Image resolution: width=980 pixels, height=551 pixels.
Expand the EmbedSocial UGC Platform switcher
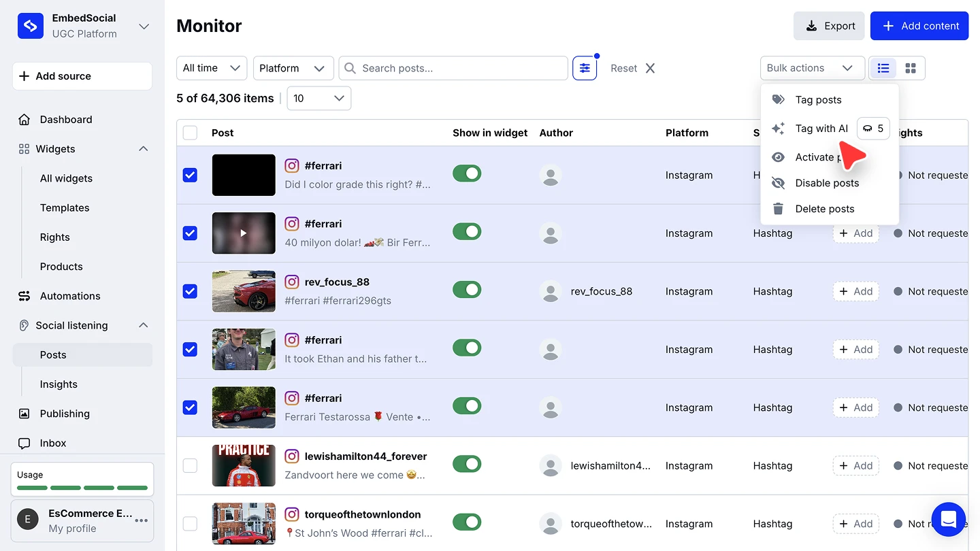click(x=144, y=26)
